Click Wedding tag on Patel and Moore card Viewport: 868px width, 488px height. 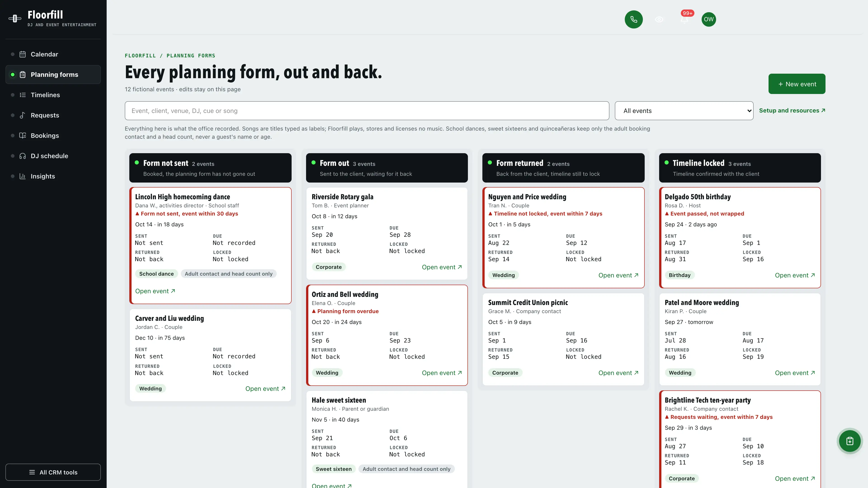tap(680, 373)
